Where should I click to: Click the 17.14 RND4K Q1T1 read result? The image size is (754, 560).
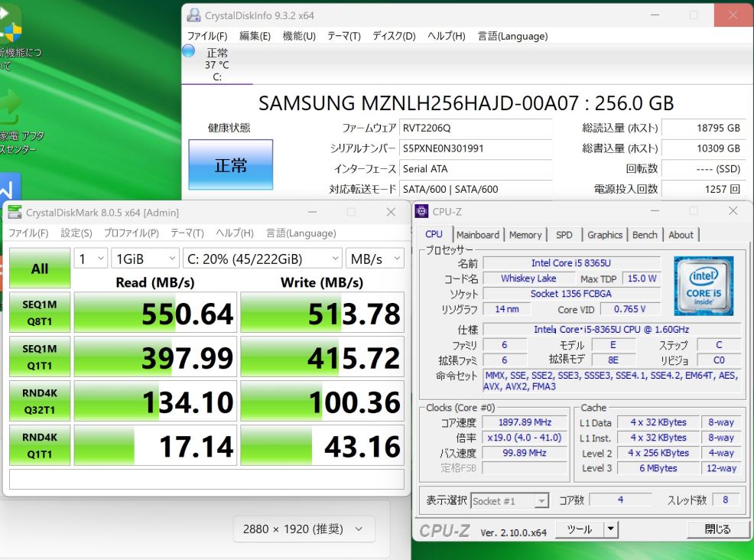155,445
